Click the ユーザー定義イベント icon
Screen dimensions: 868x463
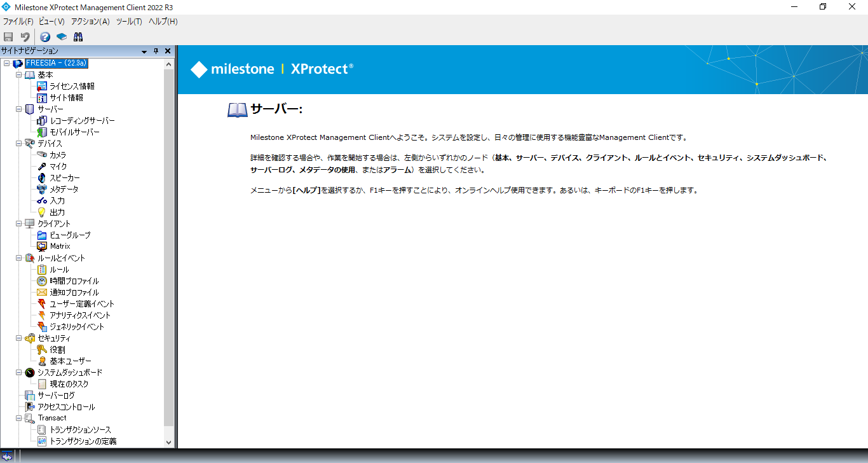[42, 304]
